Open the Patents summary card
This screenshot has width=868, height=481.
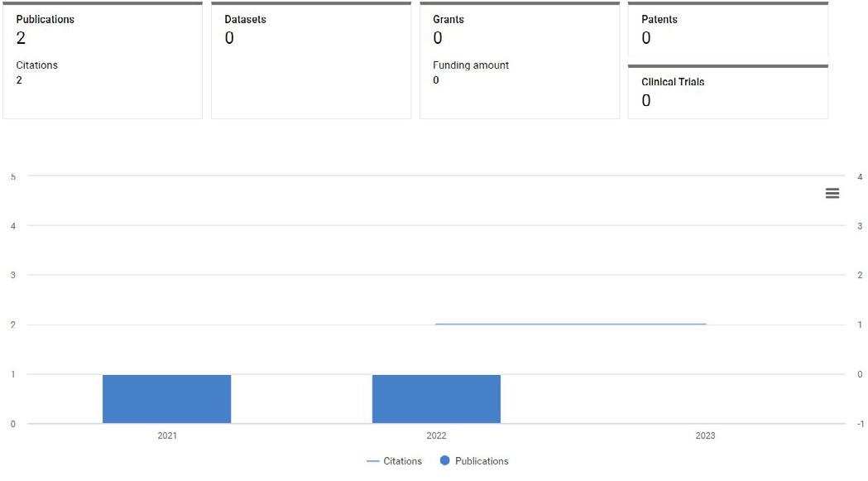[728, 29]
